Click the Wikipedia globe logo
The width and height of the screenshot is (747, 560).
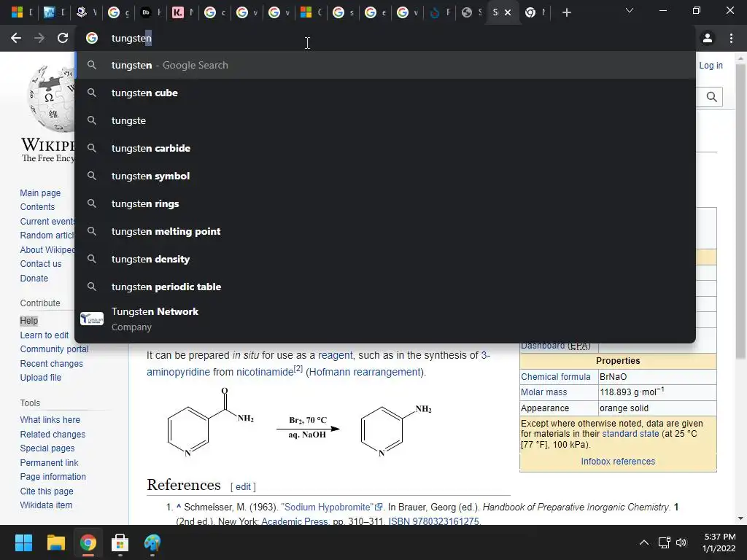pos(52,98)
